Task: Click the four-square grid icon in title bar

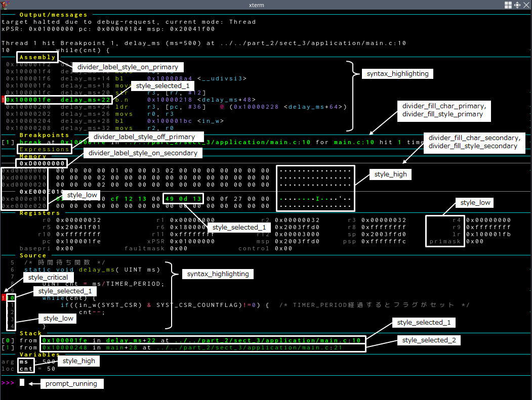Action: [508, 5]
